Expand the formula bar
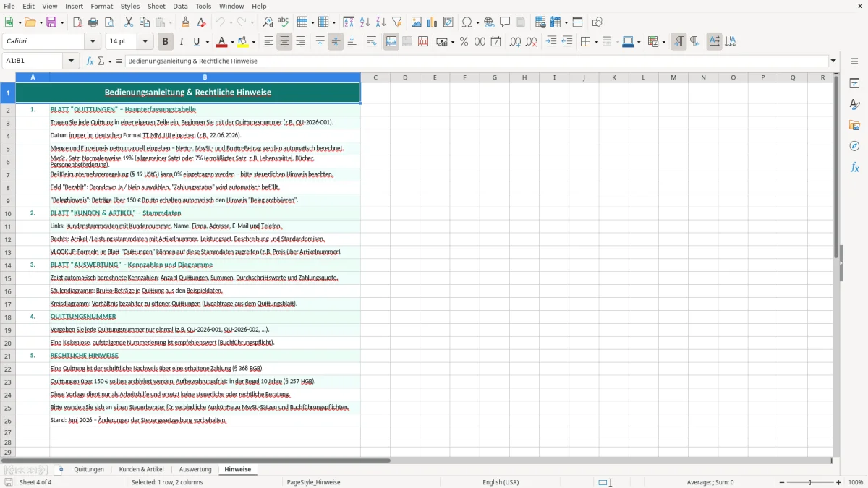The image size is (868, 488). [x=833, y=61]
